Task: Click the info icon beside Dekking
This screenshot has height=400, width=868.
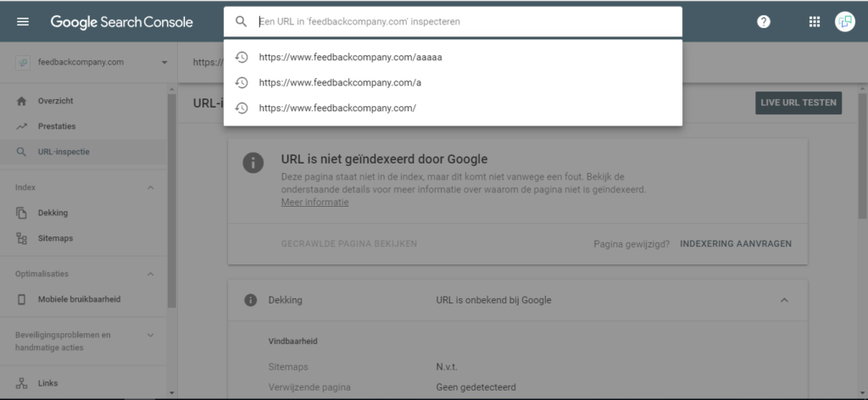Action: click(x=251, y=300)
